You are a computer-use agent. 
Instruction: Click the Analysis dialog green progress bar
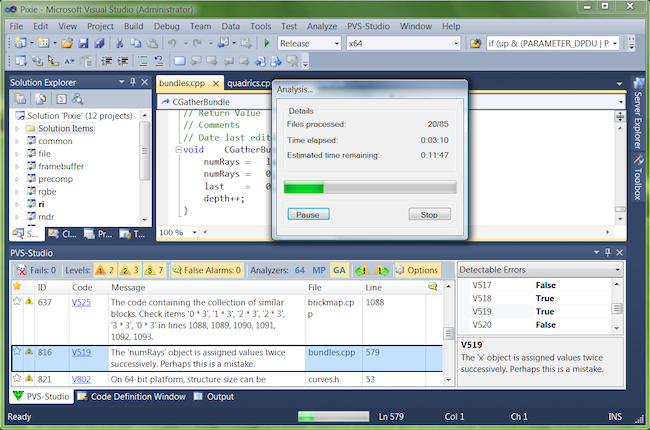(370, 187)
